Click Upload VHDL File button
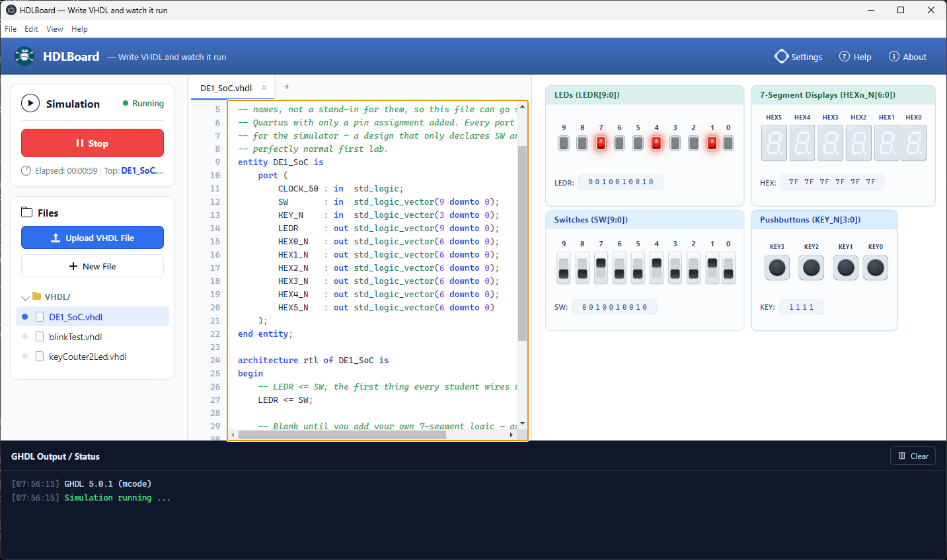This screenshot has width=947, height=560. click(x=93, y=238)
